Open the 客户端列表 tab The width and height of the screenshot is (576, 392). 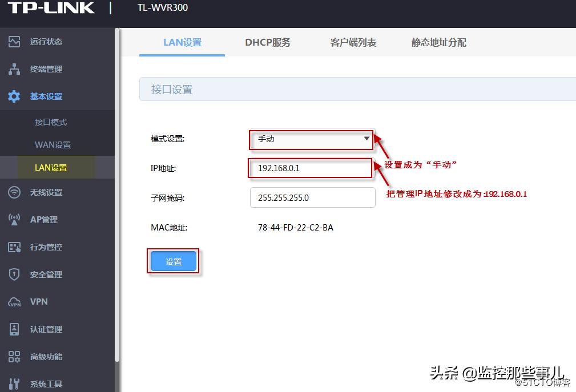click(353, 42)
